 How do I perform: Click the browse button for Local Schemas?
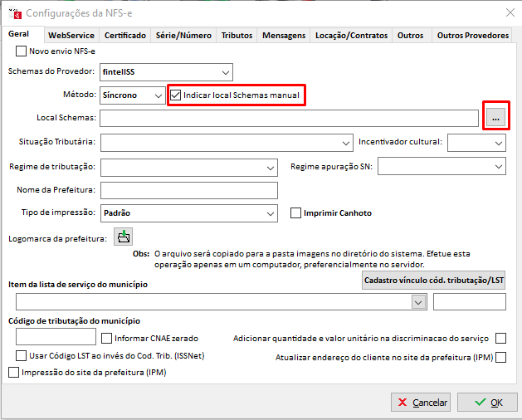coord(495,119)
